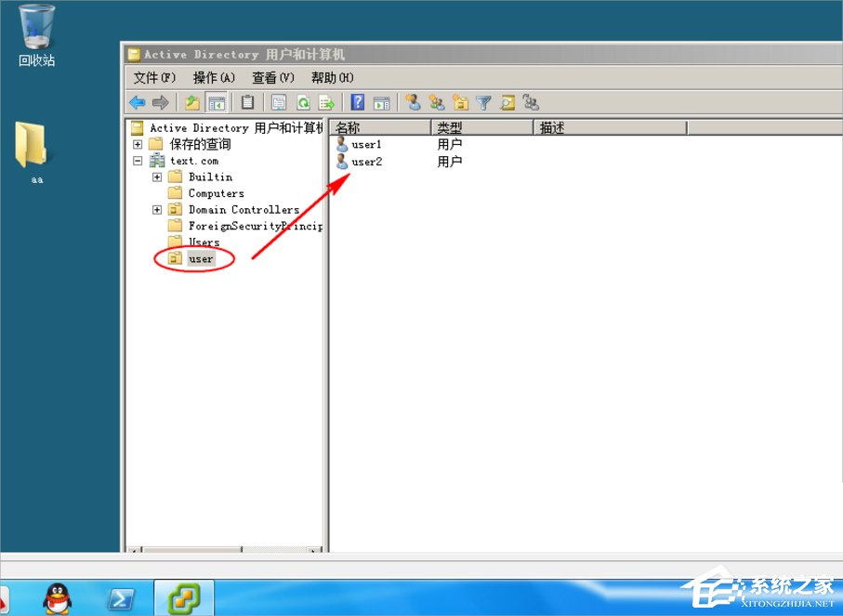Click the Back navigation arrow
Screen dimensions: 843x616
pyautogui.click(x=138, y=102)
